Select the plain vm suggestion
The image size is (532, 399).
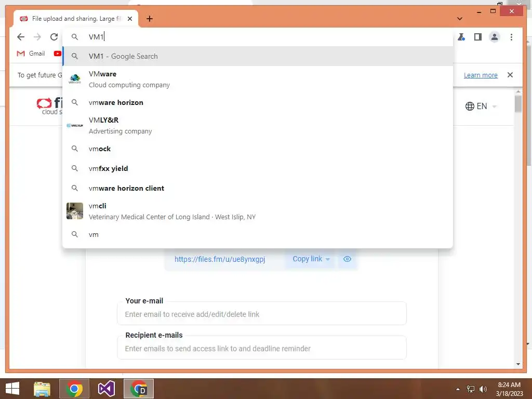click(258, 234)
